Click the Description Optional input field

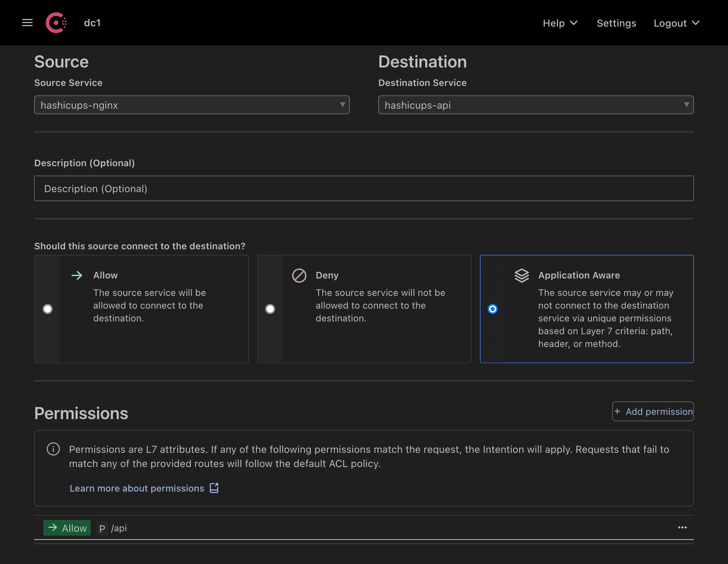tap(364, 188)
